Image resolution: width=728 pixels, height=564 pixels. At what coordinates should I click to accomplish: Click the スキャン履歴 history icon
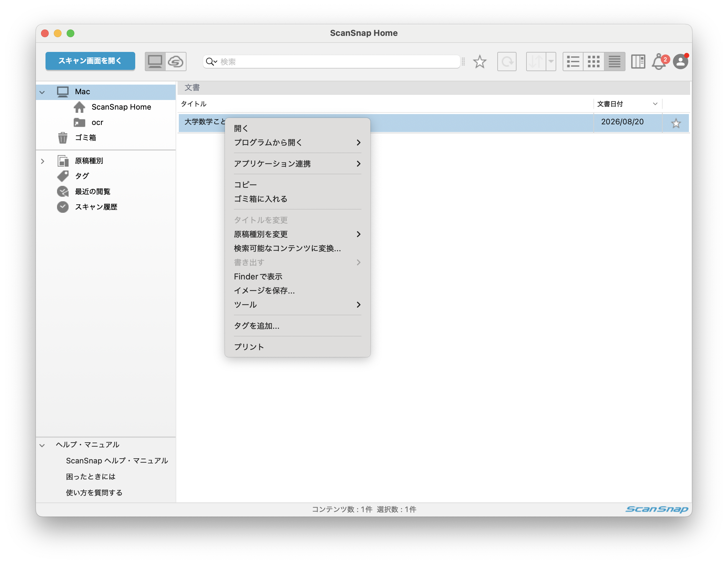pyautogui.click(x=63, y=207)
